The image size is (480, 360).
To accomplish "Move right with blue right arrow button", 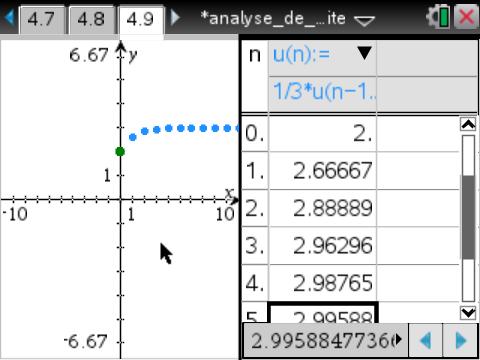I will coord(460,341).
